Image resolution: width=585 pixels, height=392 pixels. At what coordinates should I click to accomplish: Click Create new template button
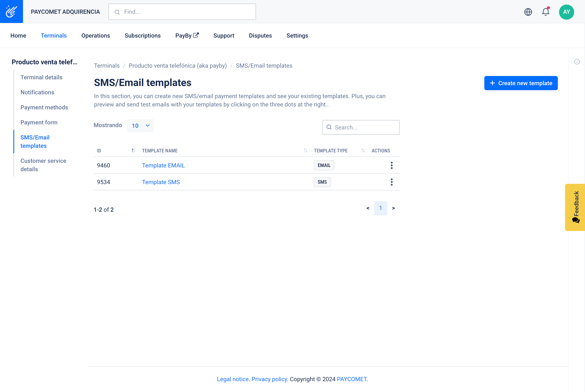click(521, 83)
